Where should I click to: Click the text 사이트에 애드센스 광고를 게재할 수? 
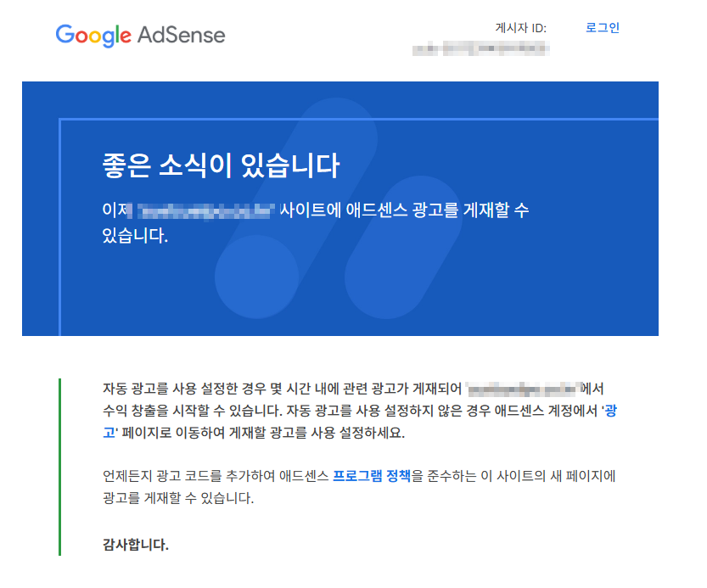(x=404, y=210)
